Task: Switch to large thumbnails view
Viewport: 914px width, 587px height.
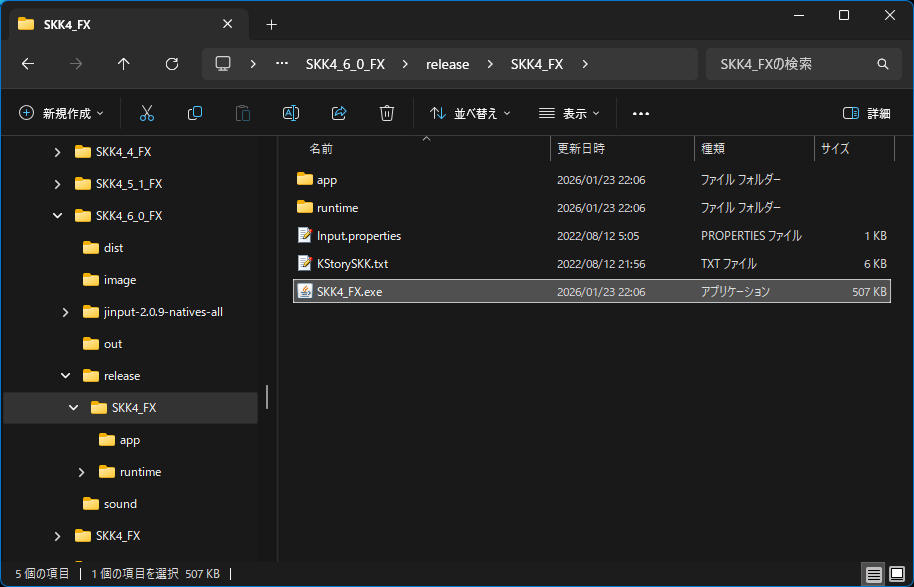Action: click(x=897, y=574)
